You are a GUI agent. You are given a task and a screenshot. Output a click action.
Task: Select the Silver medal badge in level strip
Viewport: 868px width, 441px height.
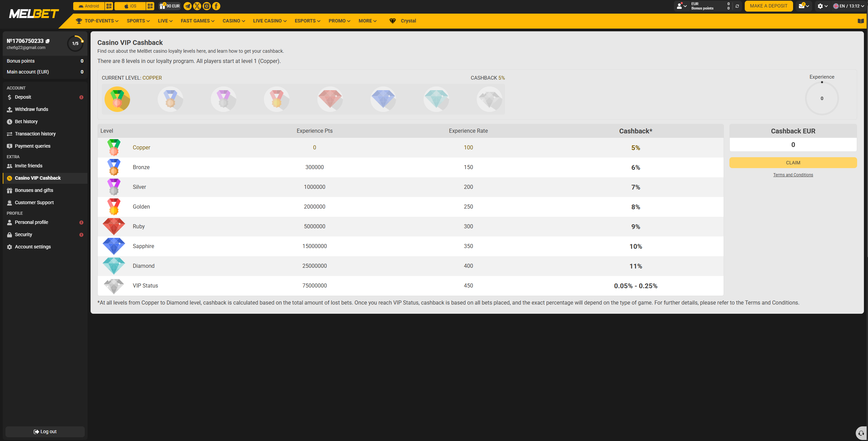tap(223, 99)
